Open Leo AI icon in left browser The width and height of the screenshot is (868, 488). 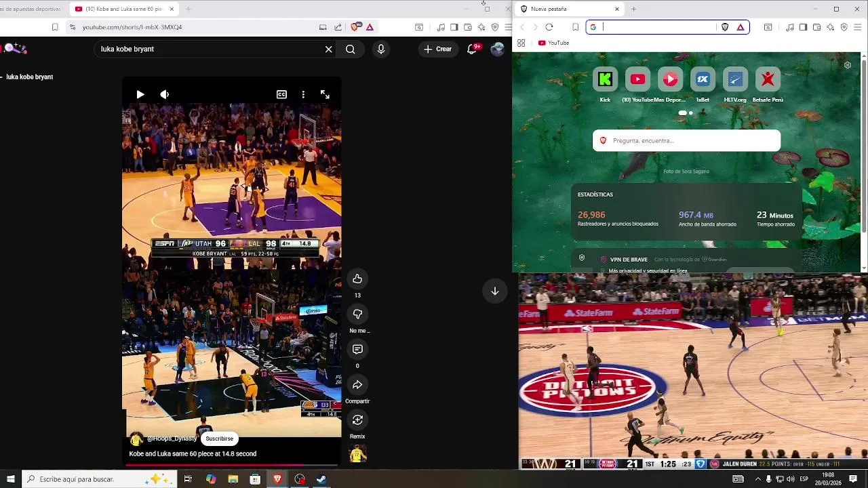(x=481, y=27)
